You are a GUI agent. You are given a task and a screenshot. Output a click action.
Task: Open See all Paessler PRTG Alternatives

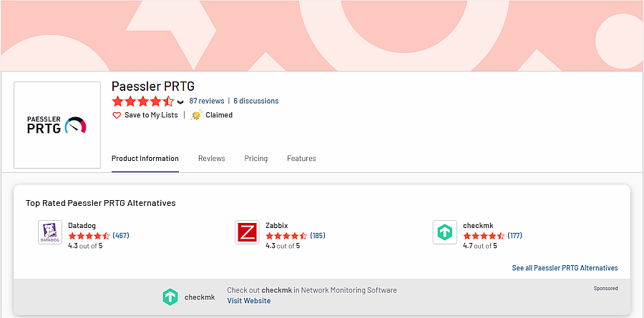(565, 268)
